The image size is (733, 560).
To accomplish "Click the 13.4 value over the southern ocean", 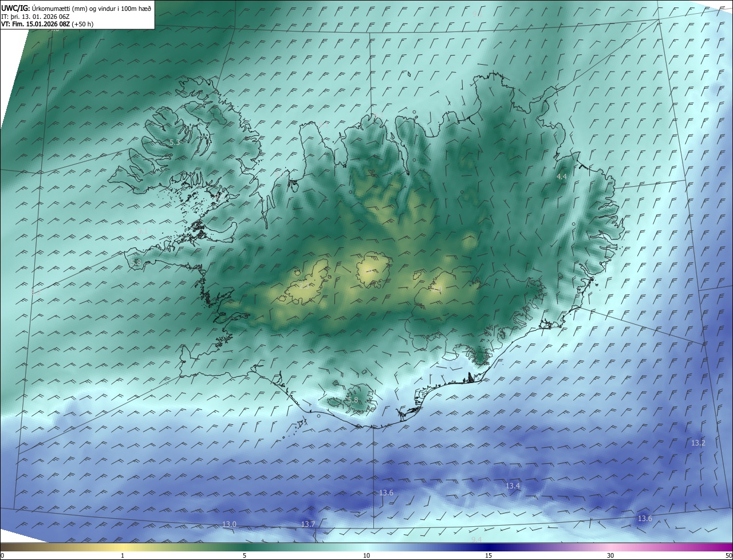I will point(513,486).
